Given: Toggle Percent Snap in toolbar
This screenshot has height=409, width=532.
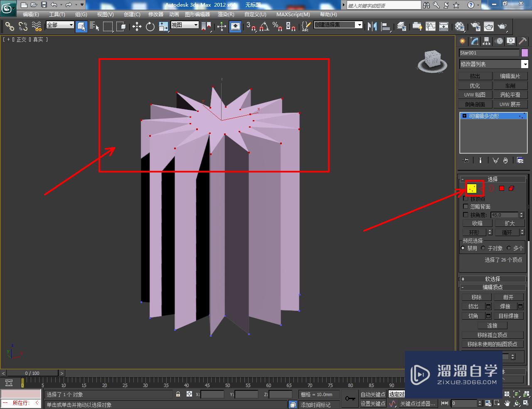Looking at the screenshot, I should [x=277, y=27].
